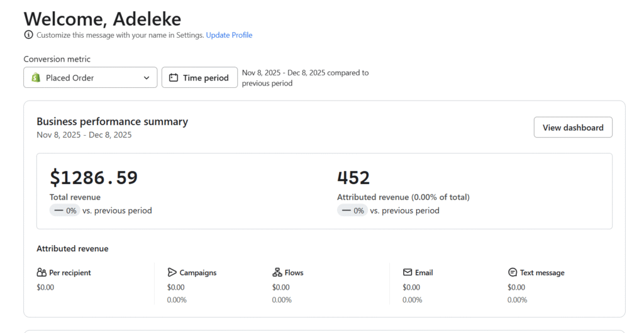Click the Business performance summary heading
Screen dimensions: 644x333
point(112,122)
